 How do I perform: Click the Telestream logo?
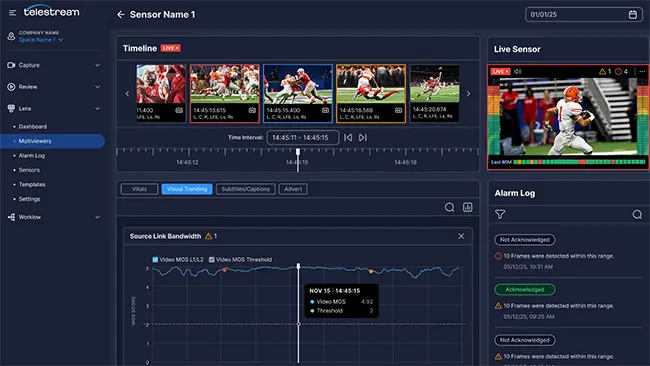[51, 12]
